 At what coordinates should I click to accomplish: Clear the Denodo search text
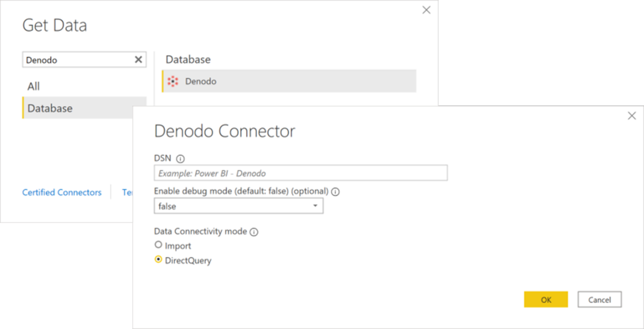pos(138,60)
